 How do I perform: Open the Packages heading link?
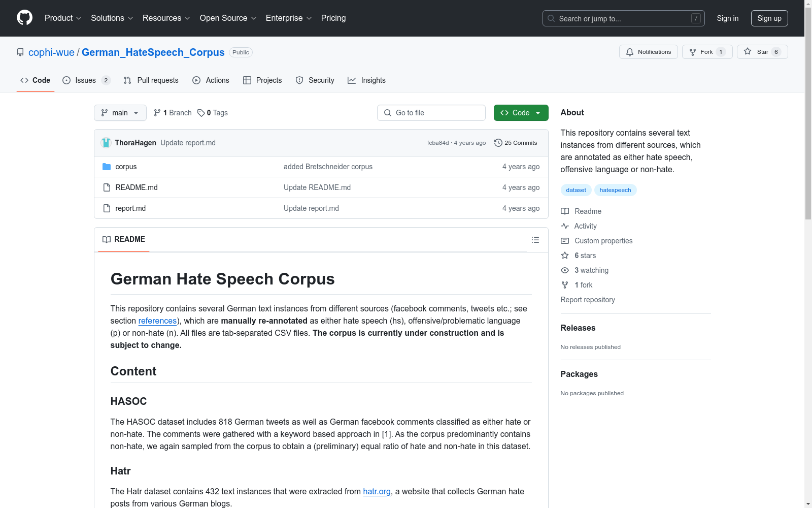[x=579, y=374]
